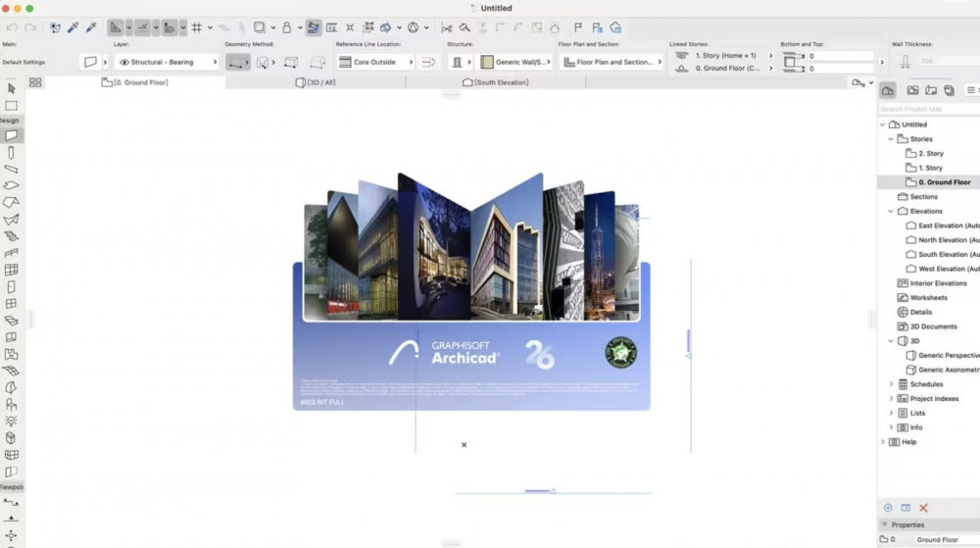Image resolution: width=980 pixels, height=548 pixels.
Task: Click the Search Project Map field
Action: 929,109
